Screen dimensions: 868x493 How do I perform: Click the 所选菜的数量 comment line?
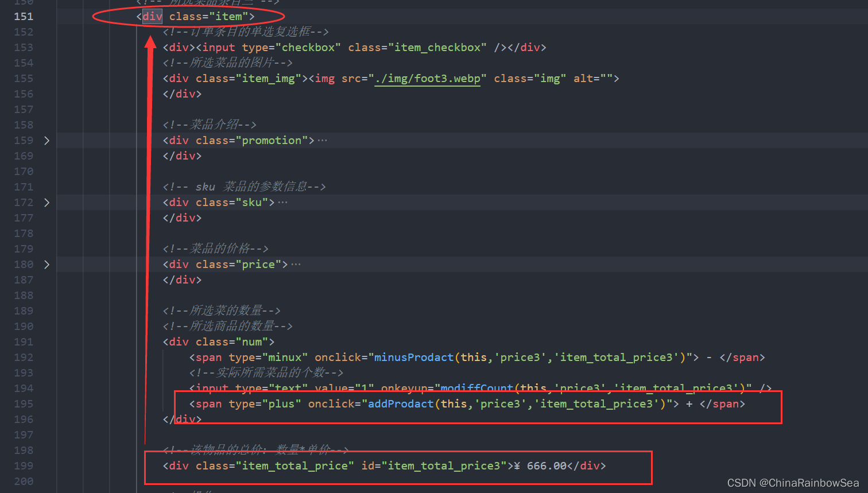pos(222,310)
